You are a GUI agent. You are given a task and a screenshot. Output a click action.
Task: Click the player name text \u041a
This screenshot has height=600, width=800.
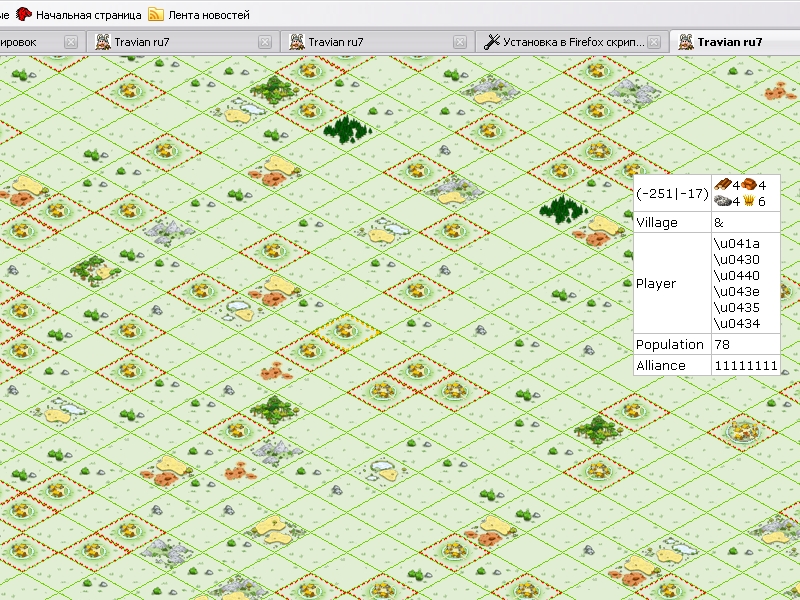point(737,243)
